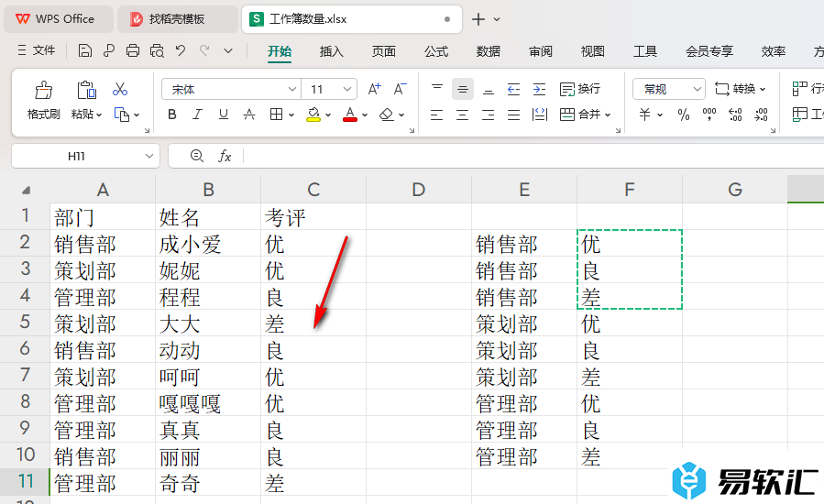Click new tab plus button

click(x=478, y=19)
